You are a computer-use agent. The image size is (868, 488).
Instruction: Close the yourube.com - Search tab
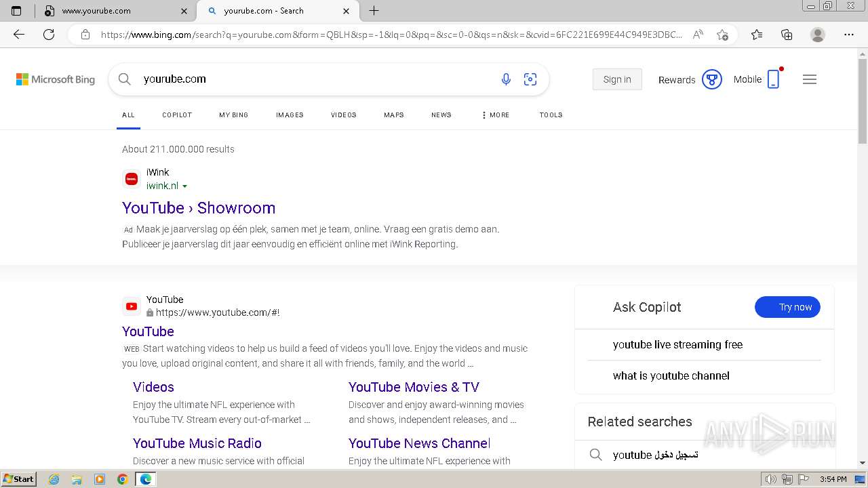[x=347, y=11]
